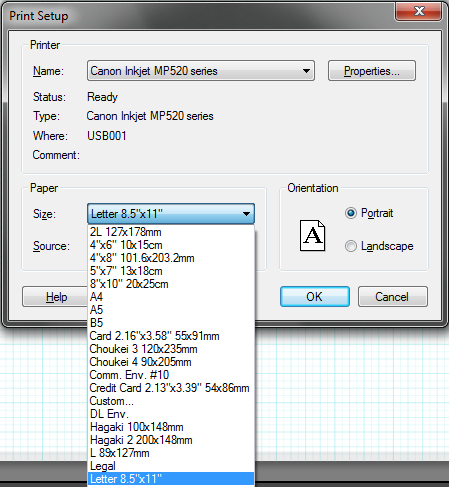Open the Help button
Viewport: 449px width, 487px height.
pyautogui.click(x=55, y=296)
